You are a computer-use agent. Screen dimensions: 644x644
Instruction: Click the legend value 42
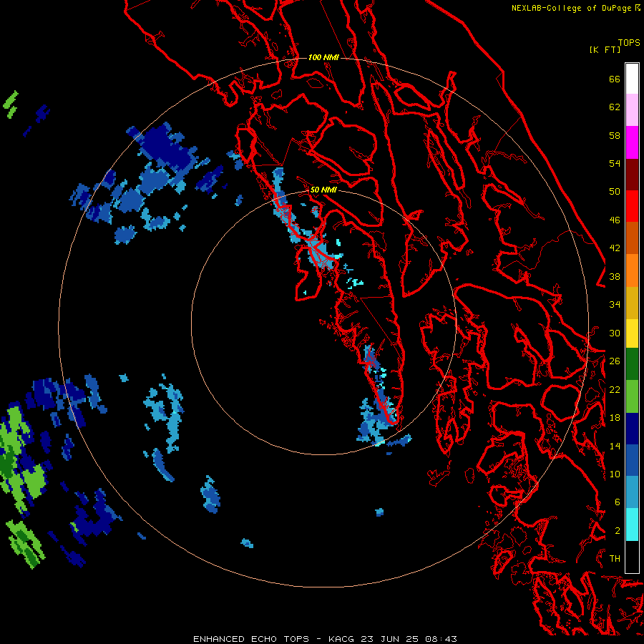pos(615,248)
